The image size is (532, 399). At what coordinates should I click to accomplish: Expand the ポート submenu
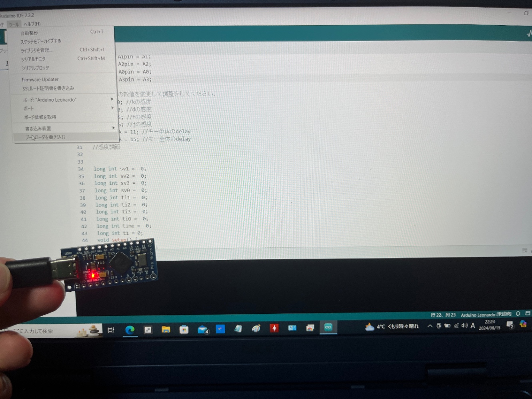tap(64, 108)
